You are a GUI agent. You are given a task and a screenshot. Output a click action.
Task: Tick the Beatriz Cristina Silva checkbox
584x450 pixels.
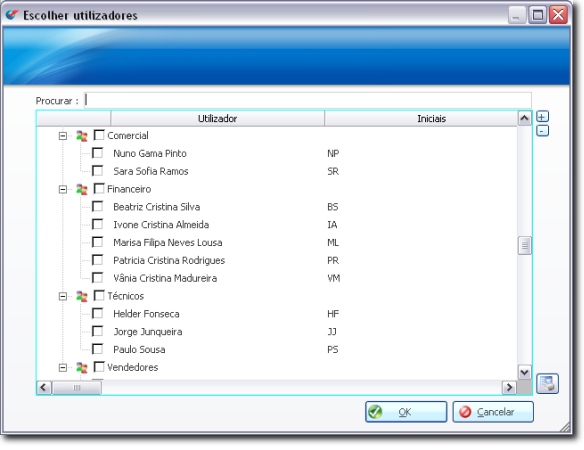pyautogui.click(x=98, y=206)
